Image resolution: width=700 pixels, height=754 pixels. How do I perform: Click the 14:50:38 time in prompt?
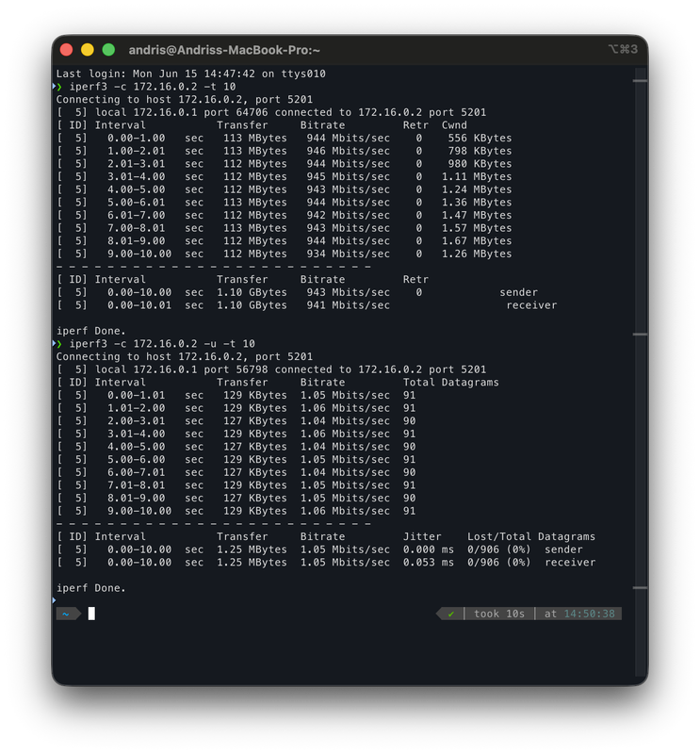click(589, 614)
